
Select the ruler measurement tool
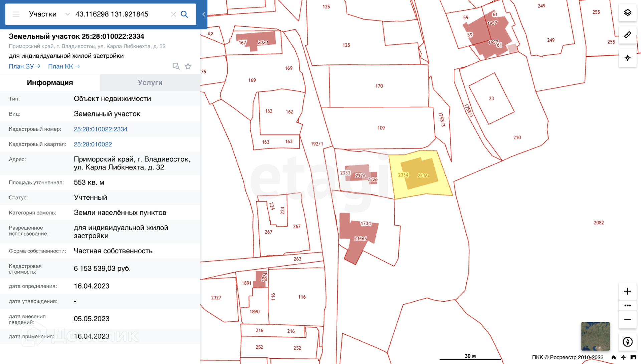coord(627,35)
